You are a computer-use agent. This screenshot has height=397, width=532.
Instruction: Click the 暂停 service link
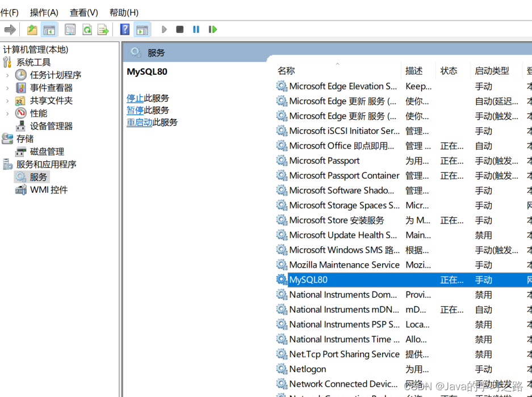(135, 110)
